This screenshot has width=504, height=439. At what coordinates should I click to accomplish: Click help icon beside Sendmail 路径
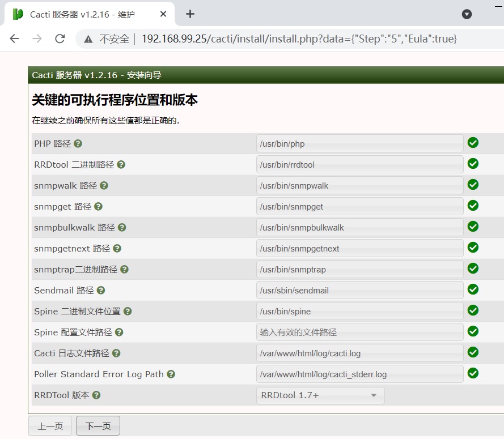[101, 291]
